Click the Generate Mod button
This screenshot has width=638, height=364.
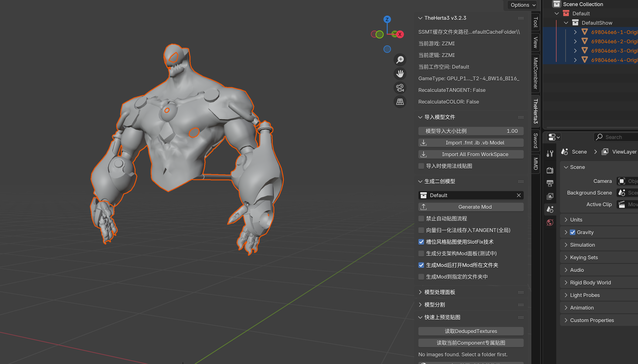coord(471,207)
